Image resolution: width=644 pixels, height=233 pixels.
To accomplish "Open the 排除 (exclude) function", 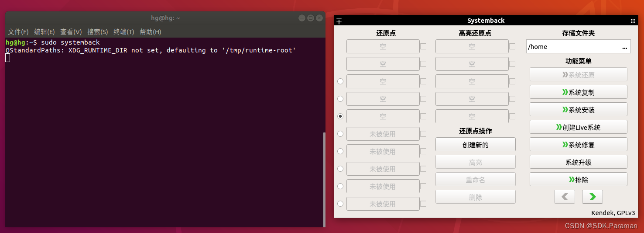I will (579, 180).
